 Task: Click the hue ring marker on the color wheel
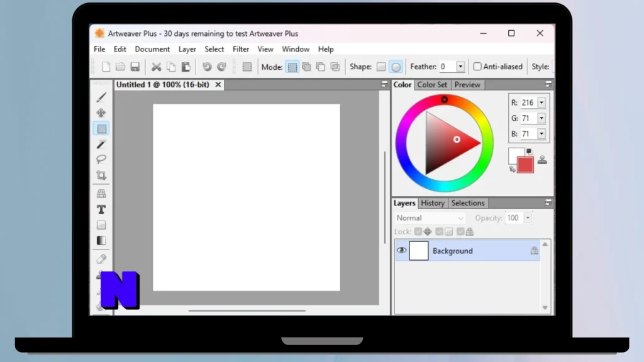tap(445, 100)
